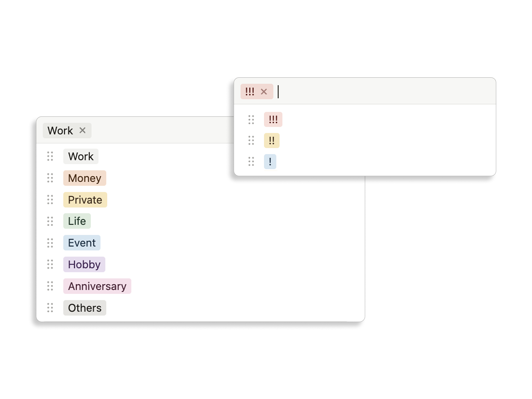Click drag handle beside Private option
This screenshot has width=532, height=399.
[50, 200]
